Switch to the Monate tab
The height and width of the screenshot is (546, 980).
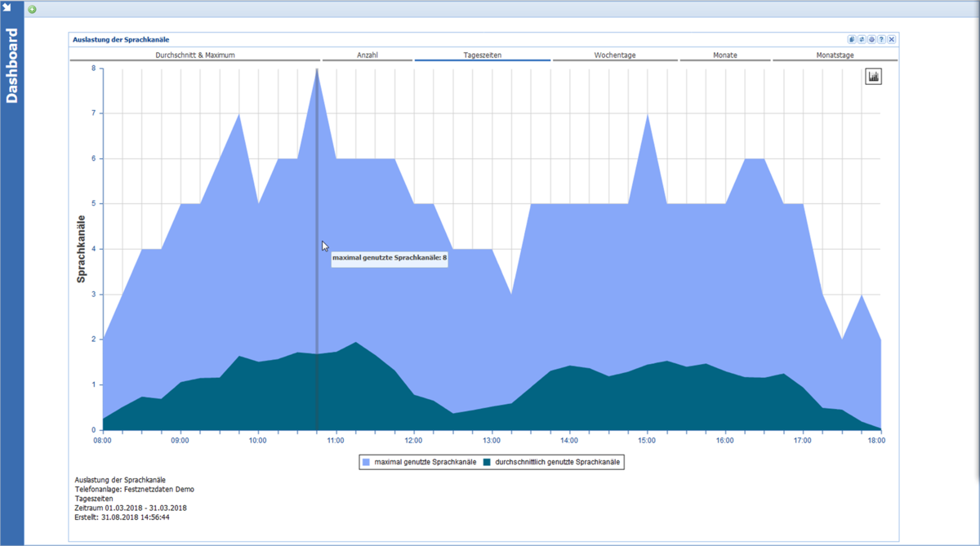[x=725, y=55]
